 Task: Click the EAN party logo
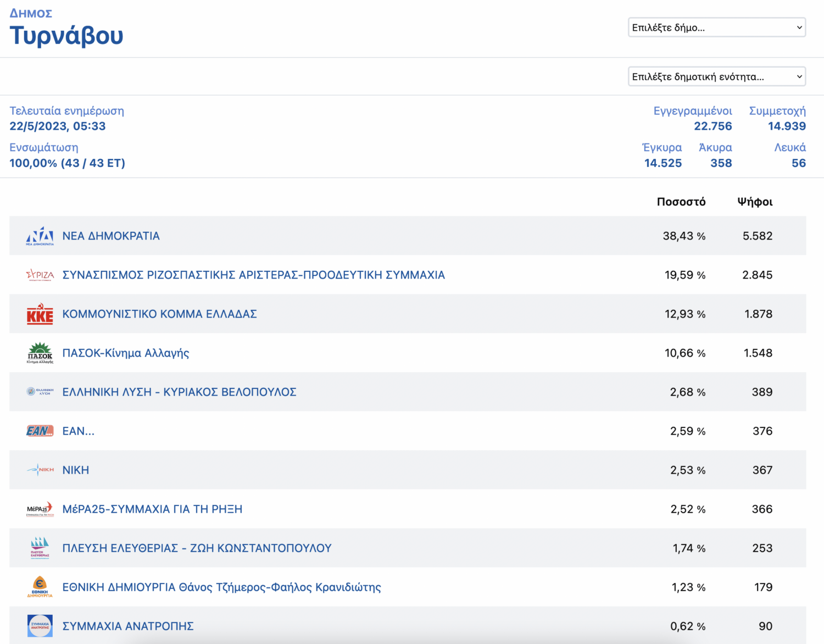coord(40,431)
